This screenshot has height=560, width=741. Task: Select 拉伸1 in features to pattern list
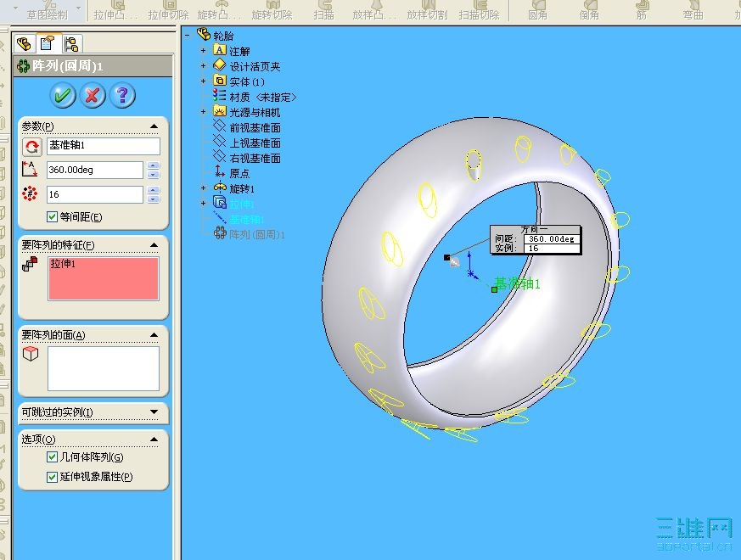(63, 264)
